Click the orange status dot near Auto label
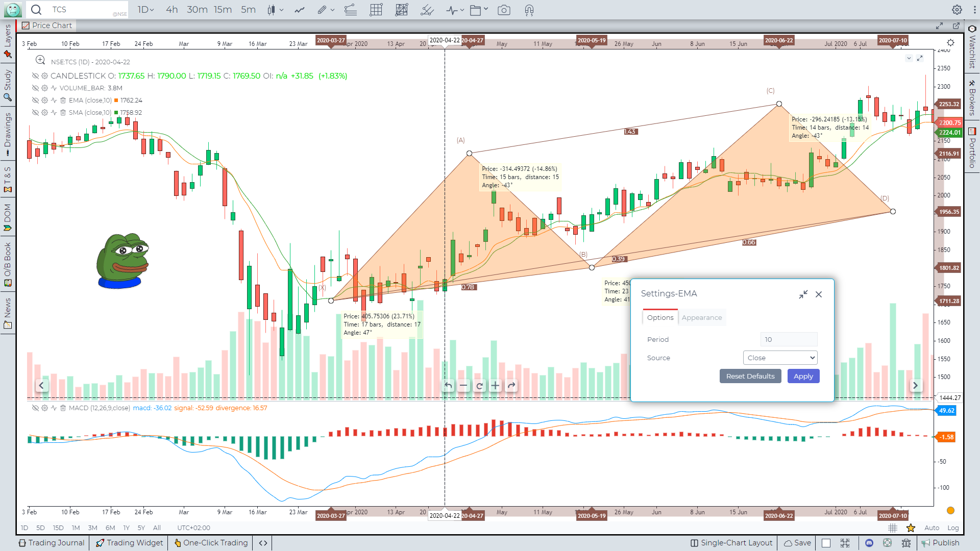The image size is (980, 551). tap(950, 510)
